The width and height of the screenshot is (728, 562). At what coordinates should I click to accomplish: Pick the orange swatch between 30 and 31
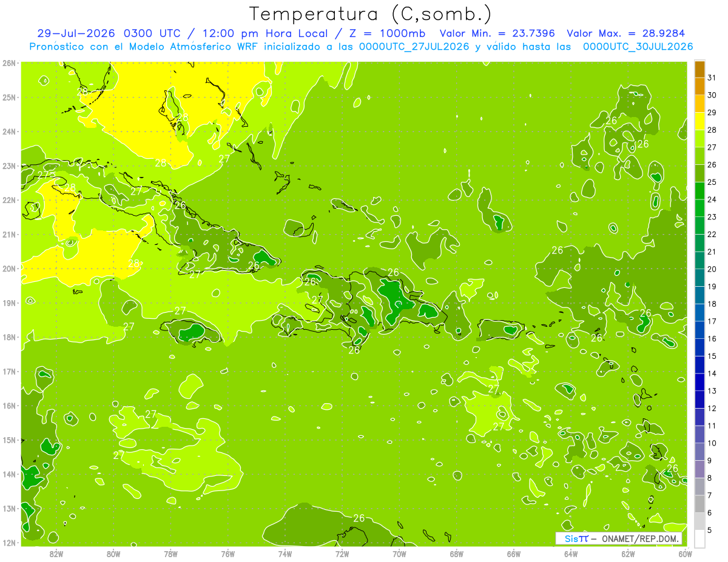699,87
